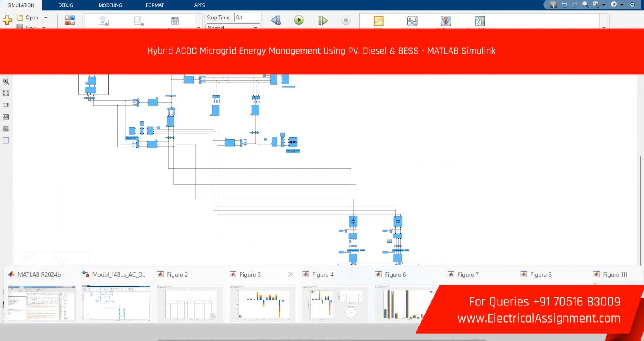This screenshot has width=644, height=341.
Task: Select the left transformer block near bottom
Action: [x=353, y=221]
